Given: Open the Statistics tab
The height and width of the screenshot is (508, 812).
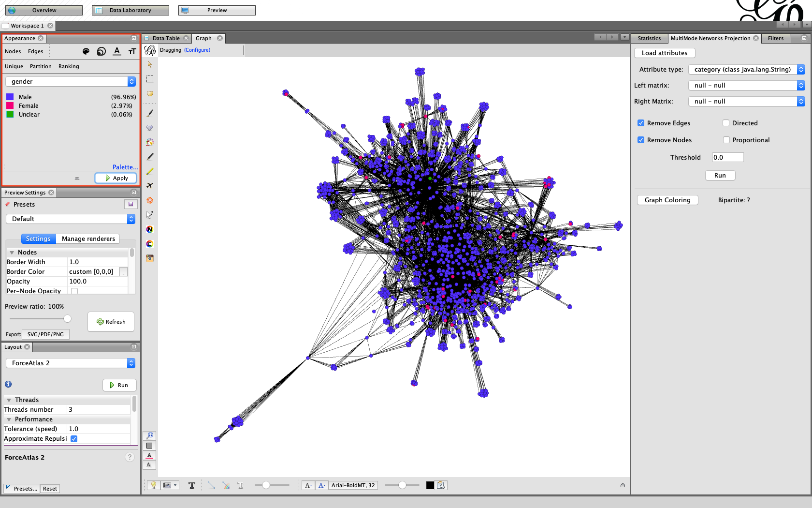Looking at the screenshot, I should 649,38.
